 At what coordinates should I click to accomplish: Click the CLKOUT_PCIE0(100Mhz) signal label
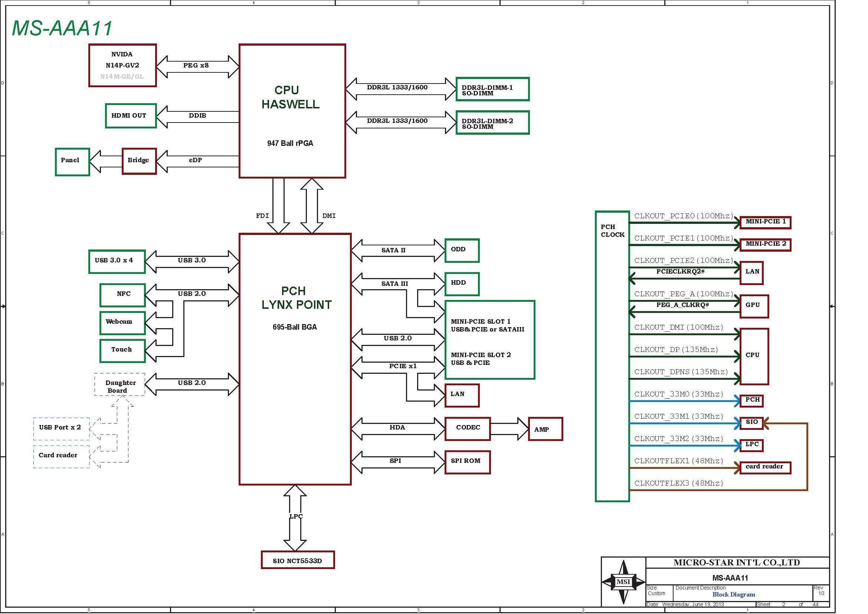(x=684, y=216)
